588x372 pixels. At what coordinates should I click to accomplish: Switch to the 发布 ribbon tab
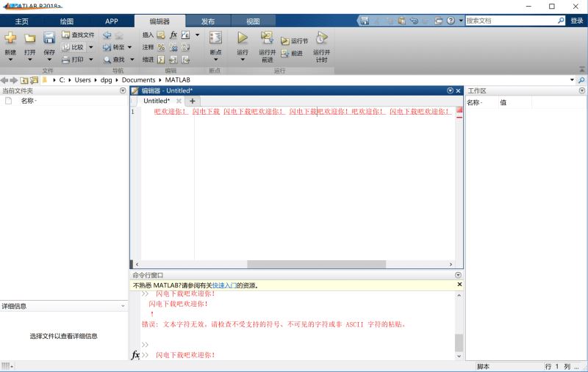tap(208, 21)
